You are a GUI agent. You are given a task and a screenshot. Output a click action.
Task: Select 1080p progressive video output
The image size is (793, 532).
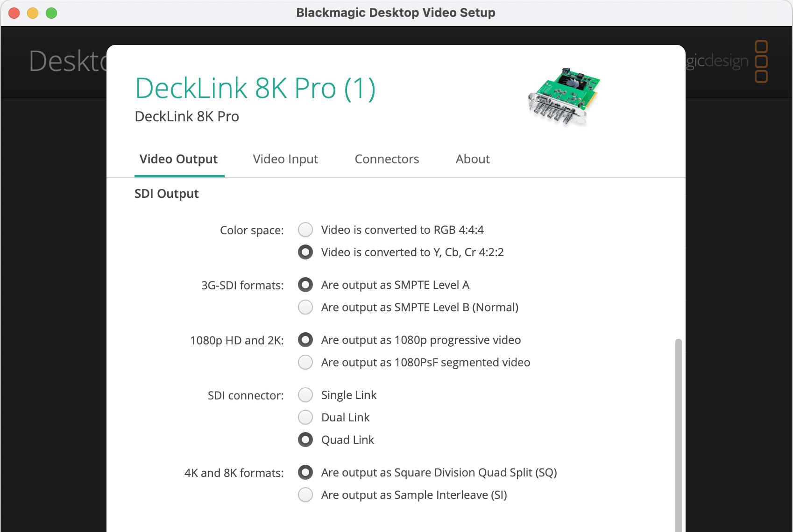pyautogui.click(x=305, y=340)
